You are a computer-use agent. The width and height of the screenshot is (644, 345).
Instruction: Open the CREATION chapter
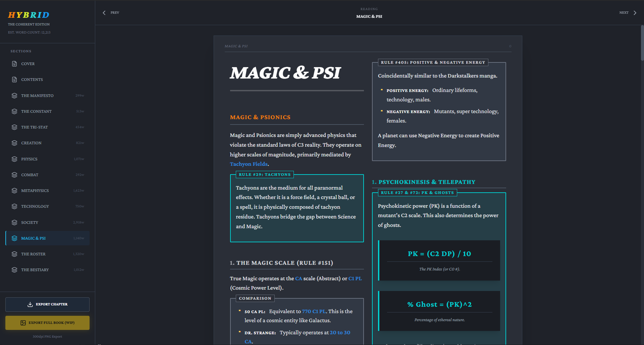(47, 143)
